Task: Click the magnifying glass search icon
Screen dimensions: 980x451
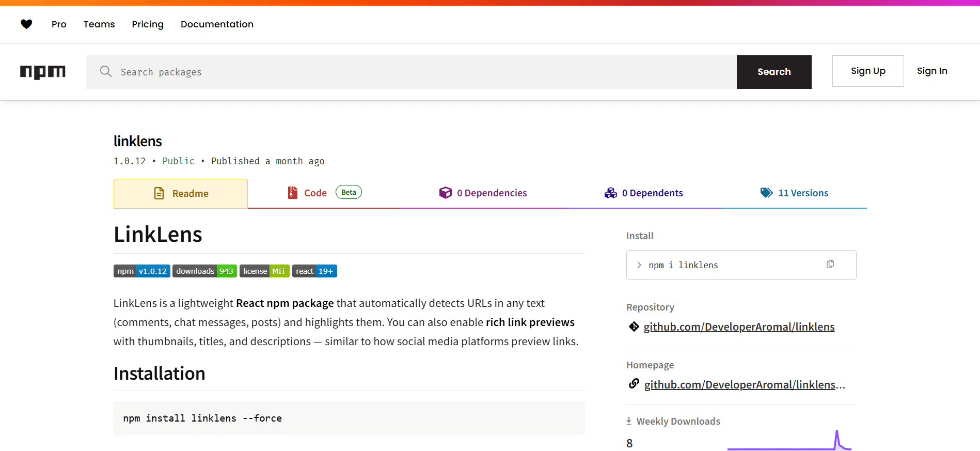Action: click(x=106, y=71)
